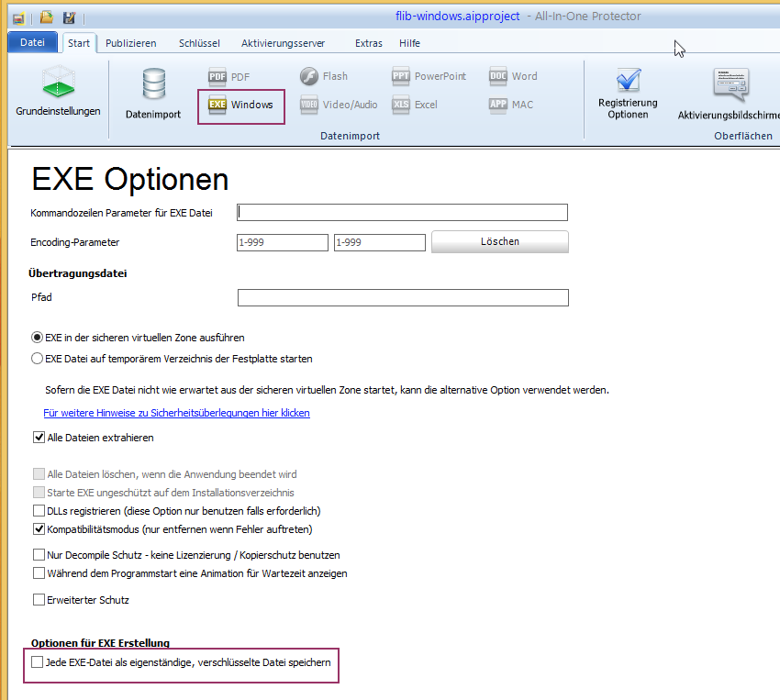Click the Datenimport database icon
The width and height of the screenshot is (780, 700).
153,94
